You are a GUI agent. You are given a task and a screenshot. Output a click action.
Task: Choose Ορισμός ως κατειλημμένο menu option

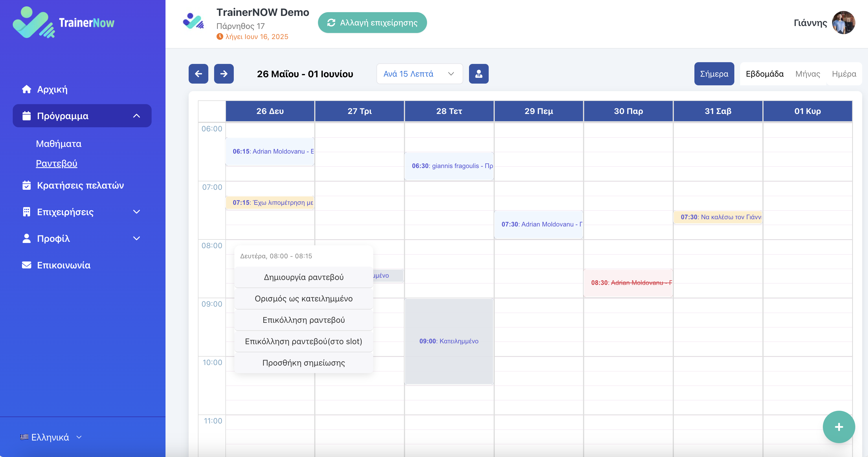304,299
